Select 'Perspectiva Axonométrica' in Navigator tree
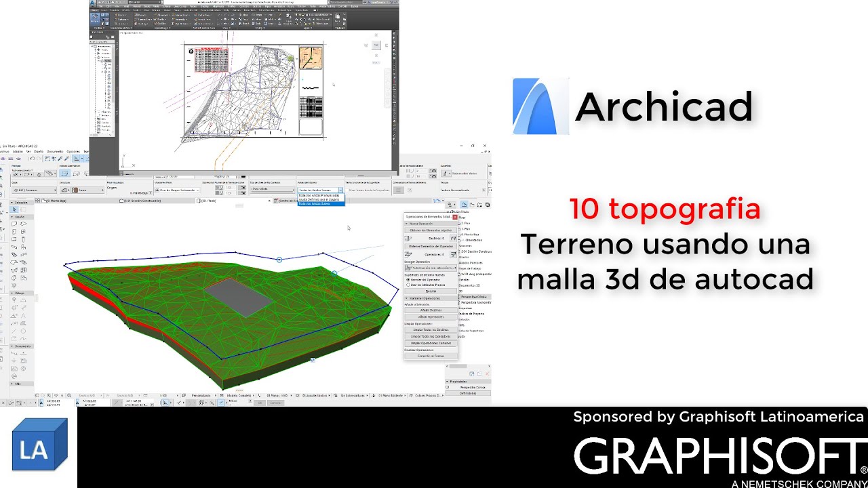 (x=475, y=302)
